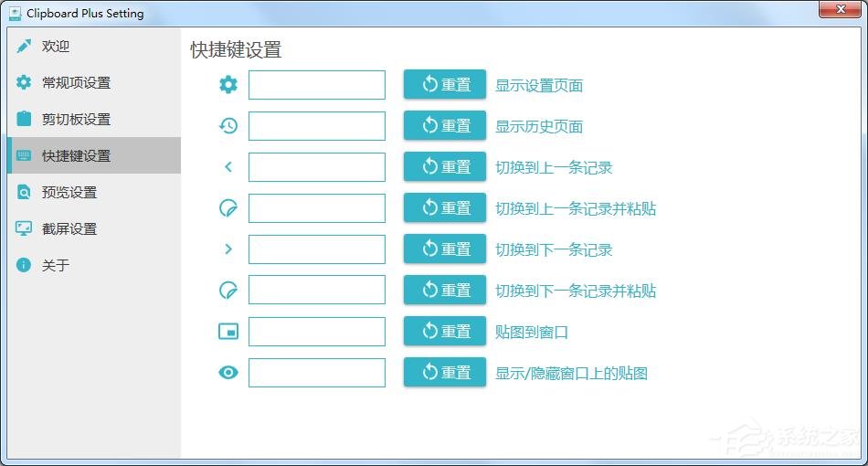Viewport: 868px width, 466px height.
Task: Click the sticker icon for 切换到下一条记录并粘贴
Action: coord(228,290)
